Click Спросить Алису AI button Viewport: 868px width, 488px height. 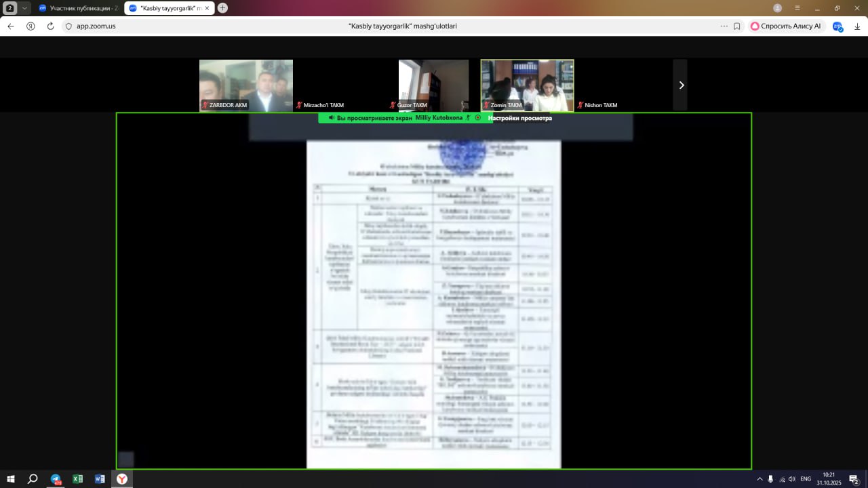pos(785,26)
